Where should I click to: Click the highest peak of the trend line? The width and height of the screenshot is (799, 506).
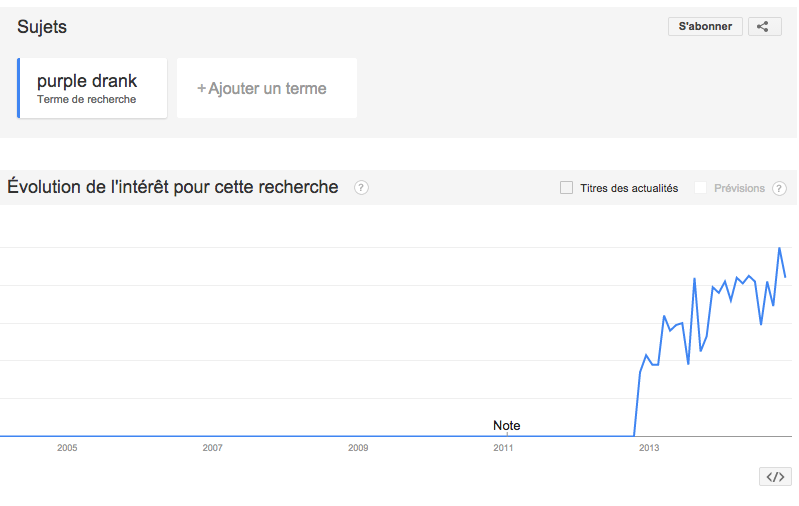(x=780, y=248)
